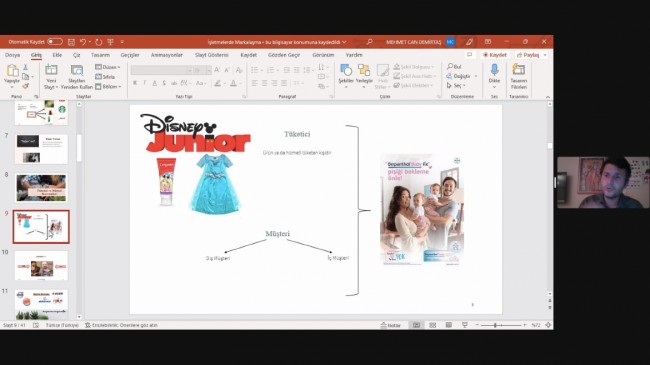This screenshot has height=365, width=650.
Task: Click the Bul find button
Action: pos(454,67)
